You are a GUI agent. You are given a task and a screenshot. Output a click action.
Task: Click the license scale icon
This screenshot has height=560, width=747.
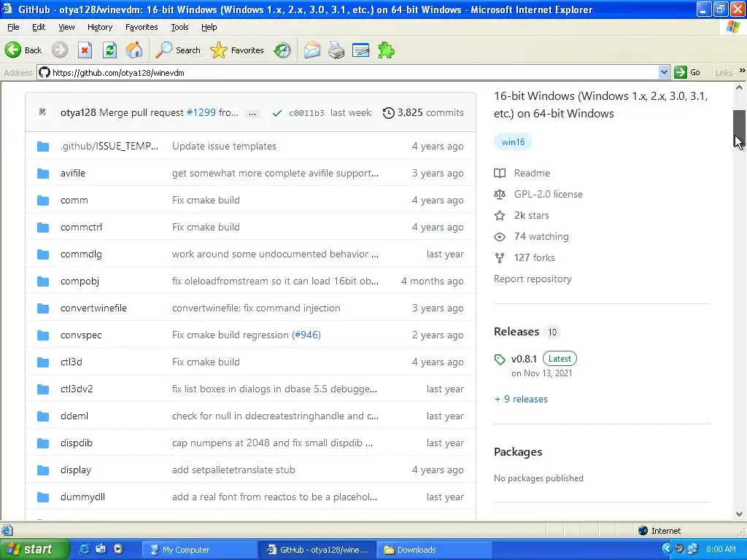pos(499,194)
